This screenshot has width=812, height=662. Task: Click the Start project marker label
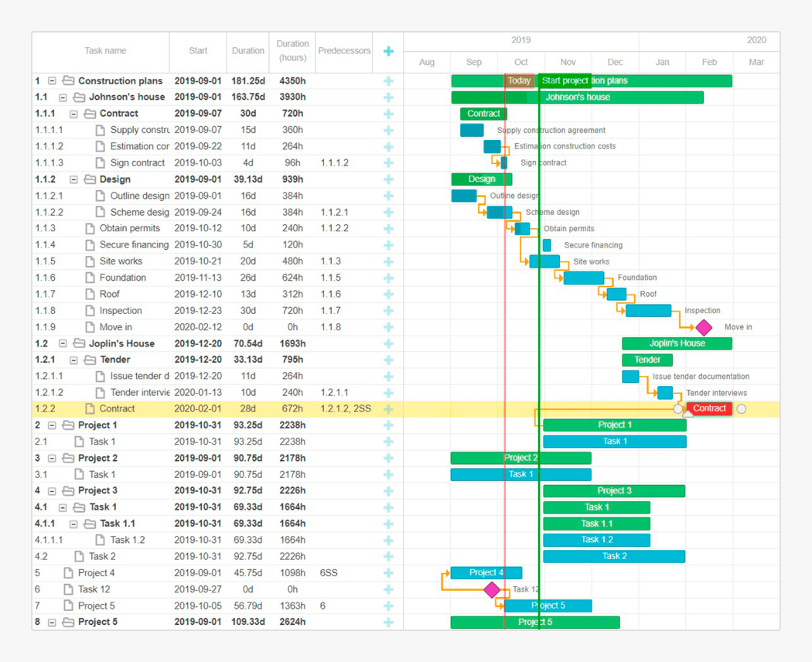565,80
